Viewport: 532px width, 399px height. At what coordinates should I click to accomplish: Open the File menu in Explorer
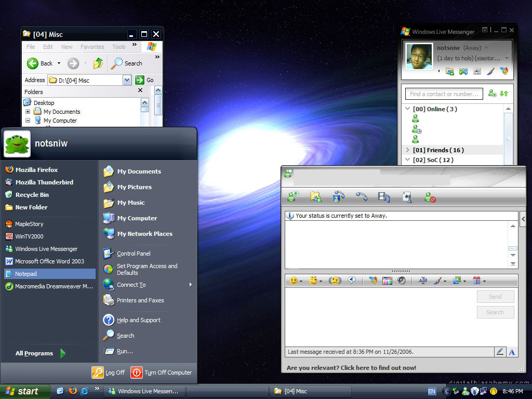click(31, 47)
